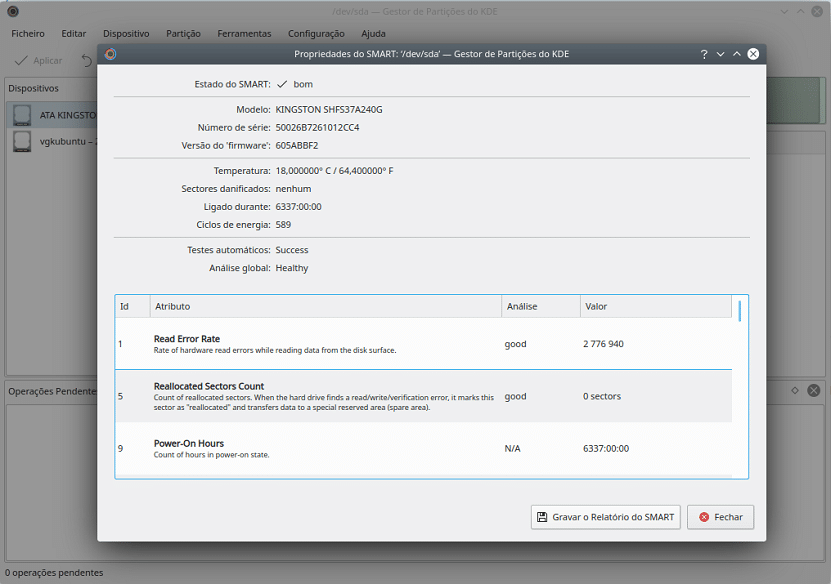Click the 6337:00:00 value in Power-On Hours row
The height and width of the screenshot is (584, 831).
[x=606, y=448]
